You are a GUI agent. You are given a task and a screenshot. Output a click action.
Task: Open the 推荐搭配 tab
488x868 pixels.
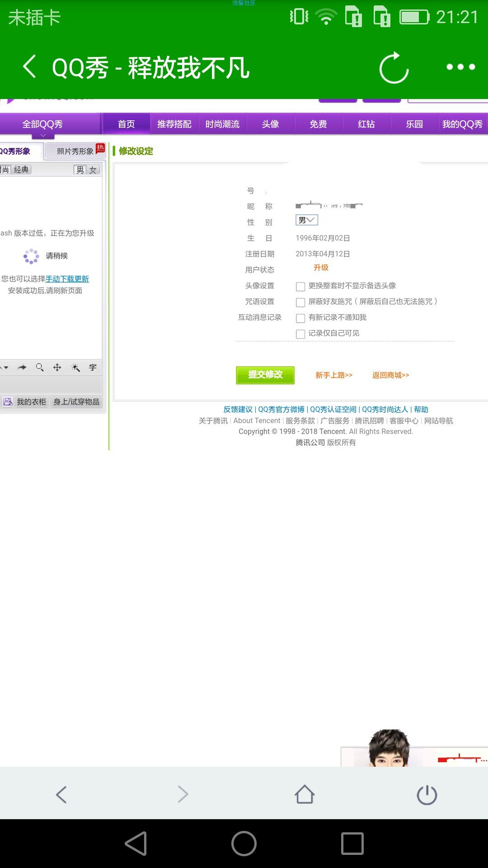174,124
